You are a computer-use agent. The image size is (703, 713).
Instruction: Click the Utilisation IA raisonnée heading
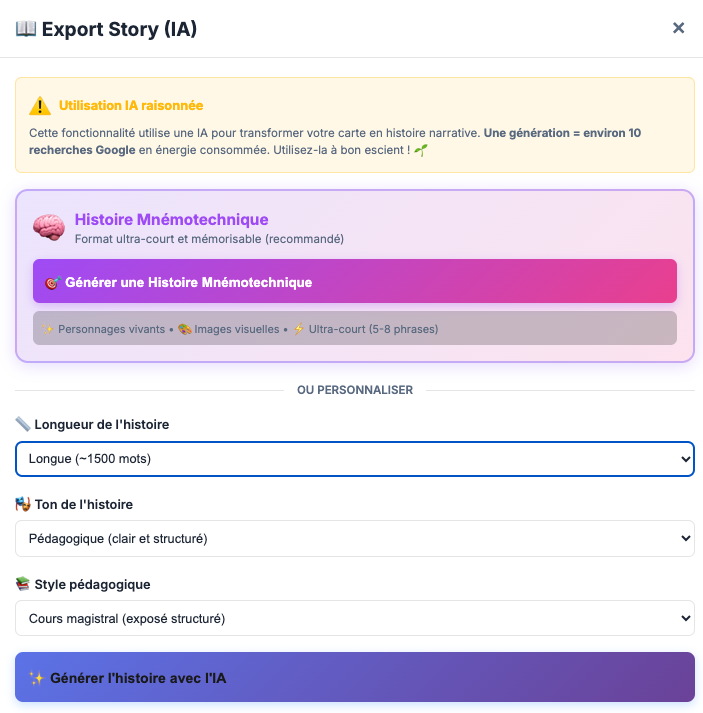point(131,105)
